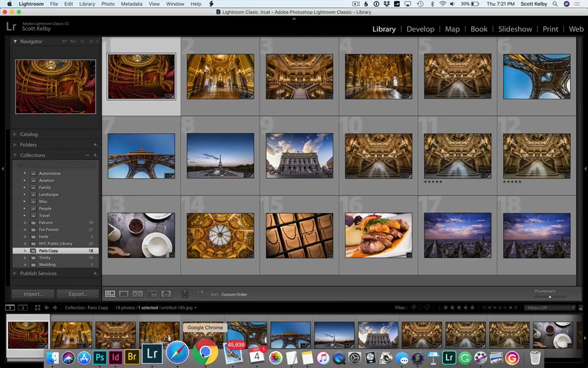The height and width of the screenshot is (368, 588).
Task: Open People view icon in toolbar
Action: 166,294
